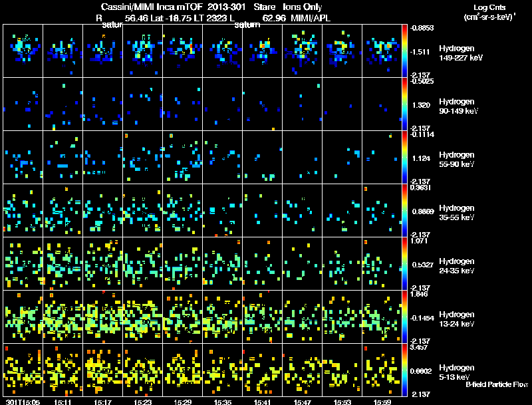Select the 55-90 keV image panel at 15:29

[x=182, y=158]
